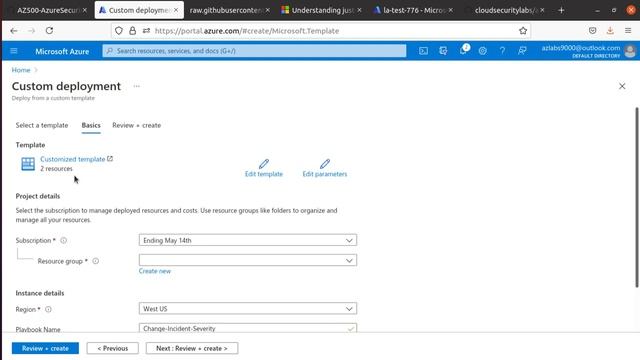Open Azure portal settings gear

(x=482, y=51)
